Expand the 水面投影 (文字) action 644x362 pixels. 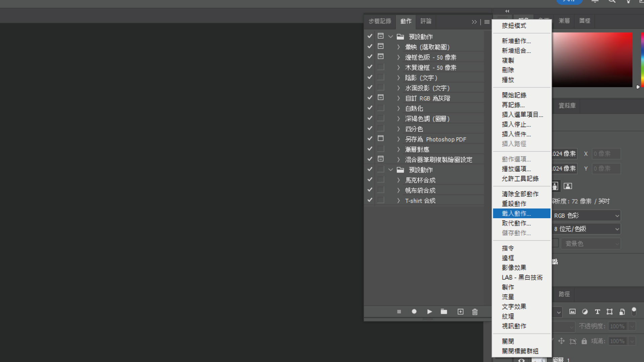coord(398,88)
